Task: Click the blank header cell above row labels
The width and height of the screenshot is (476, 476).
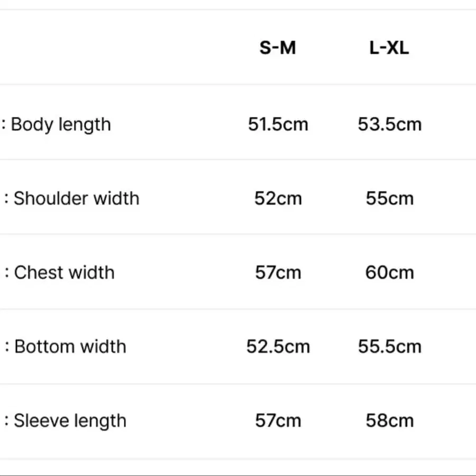Action: point(106,48)
